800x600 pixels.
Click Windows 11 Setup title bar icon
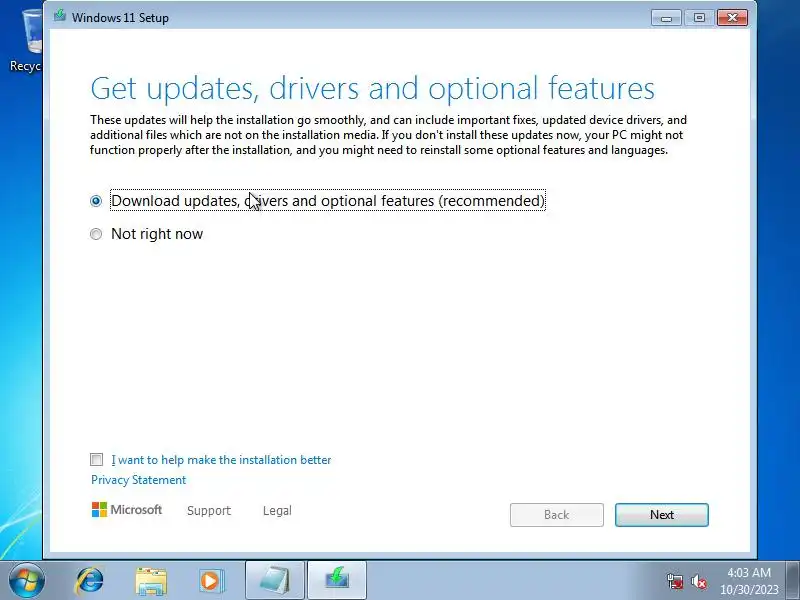60,16
